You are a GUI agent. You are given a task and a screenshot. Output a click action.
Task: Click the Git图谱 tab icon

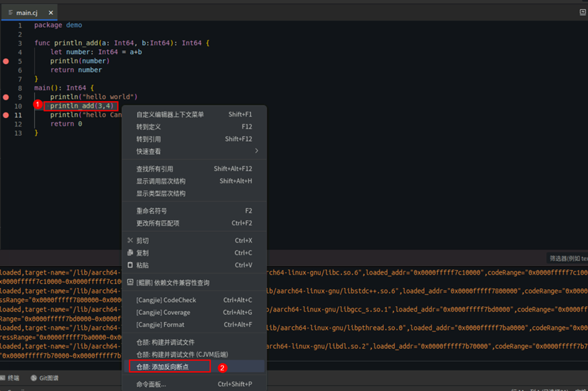pos(33,378)
